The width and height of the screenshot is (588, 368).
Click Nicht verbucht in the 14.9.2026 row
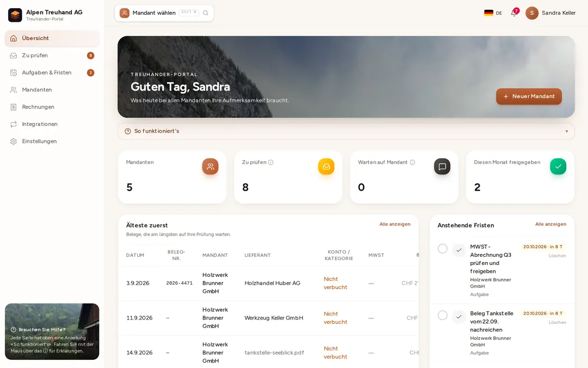pos(335,353)
